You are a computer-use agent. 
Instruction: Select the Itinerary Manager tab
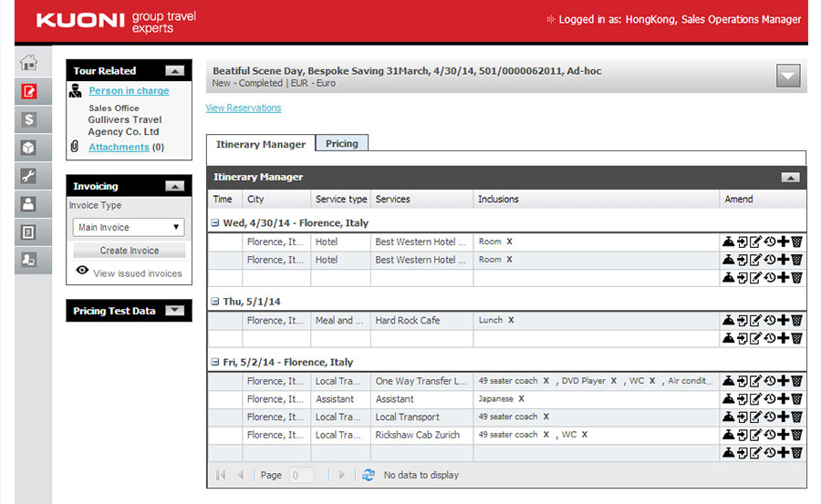(261, 144)
